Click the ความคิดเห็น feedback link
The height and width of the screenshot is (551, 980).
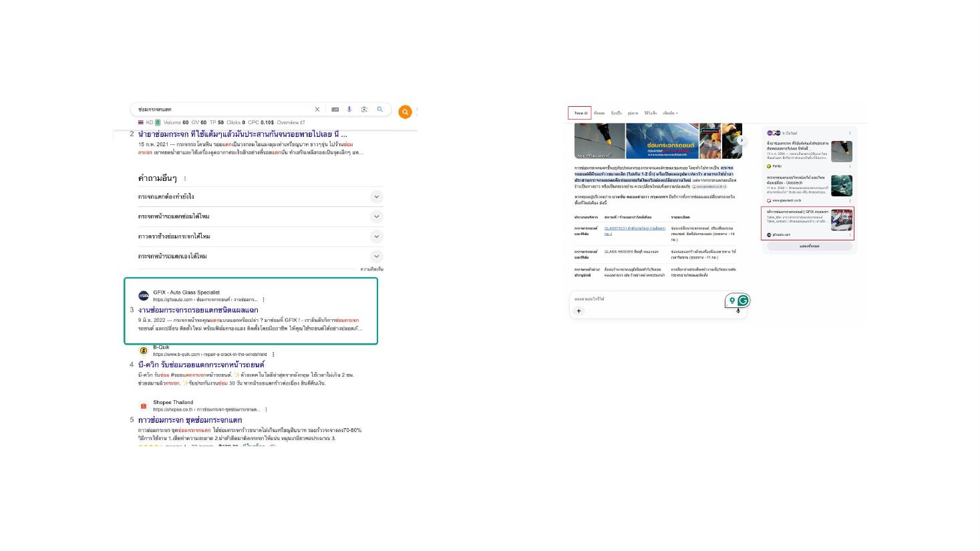372,269
